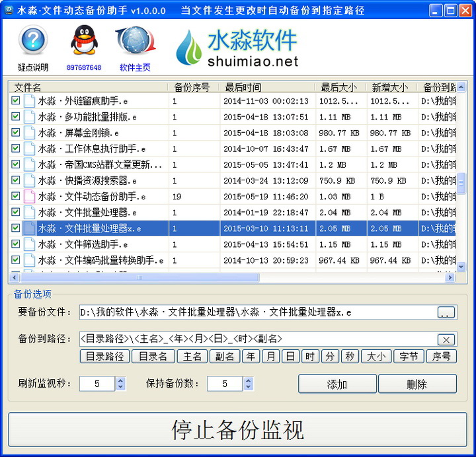Open the 软件主页 globe icon
Screen dimensions: 476x457
[x=135, y=40]
